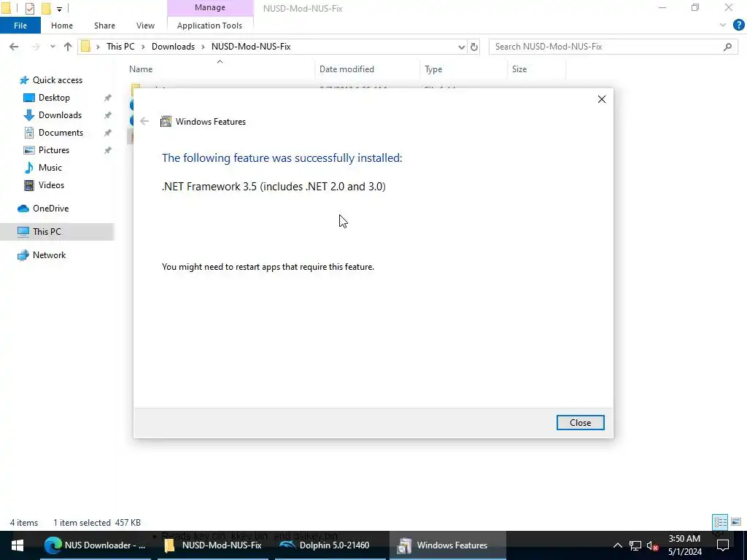Click the pin icon next to Documents
This screenshot has width=747, height=560.
click(108, 133)
